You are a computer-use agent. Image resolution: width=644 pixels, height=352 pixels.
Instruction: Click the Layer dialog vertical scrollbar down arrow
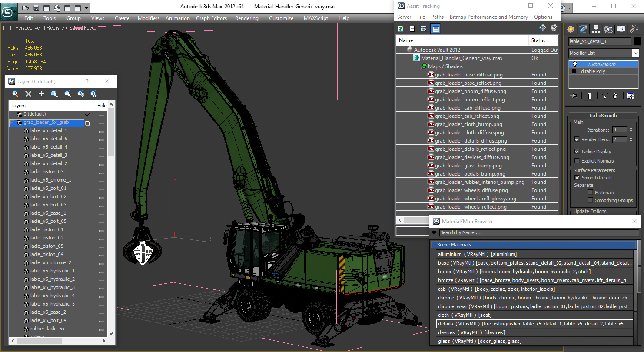click(111, 333)
